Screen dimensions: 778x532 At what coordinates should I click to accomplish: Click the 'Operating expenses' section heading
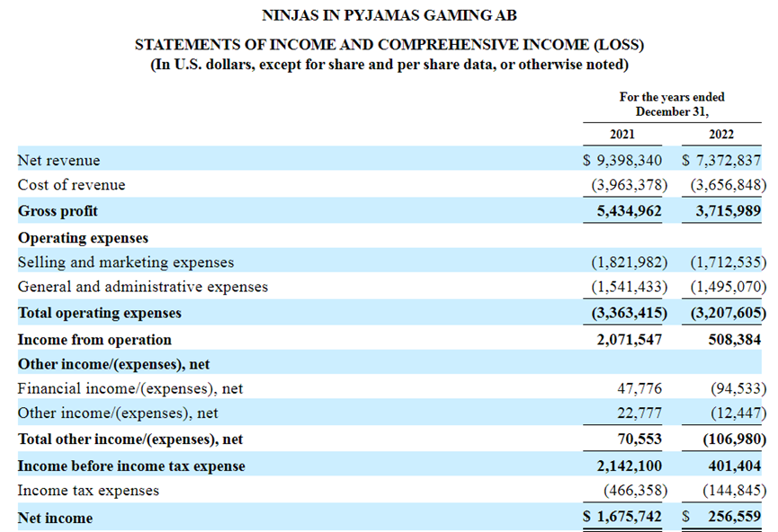coord(83,238)
